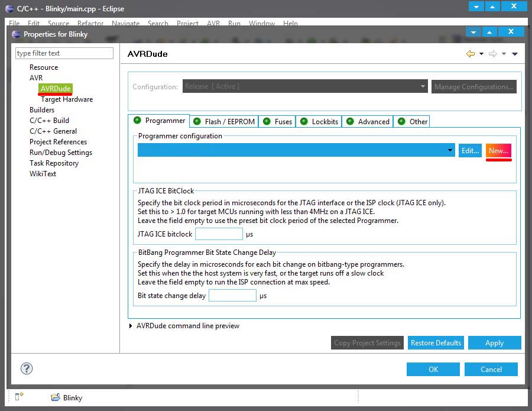The image size is (532, 411).
Task: Click the Bit state change delay field
Action: coord(232,295)
